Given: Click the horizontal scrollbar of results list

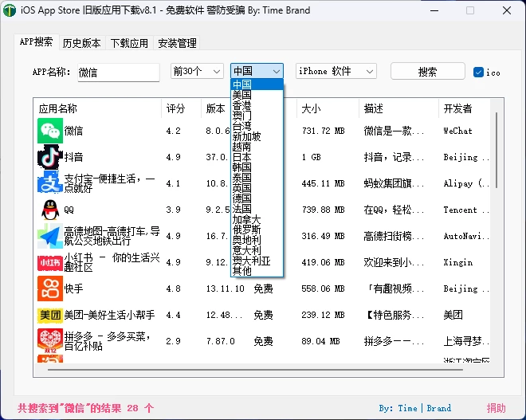Looking at the screenshot, I should [255, 370].
